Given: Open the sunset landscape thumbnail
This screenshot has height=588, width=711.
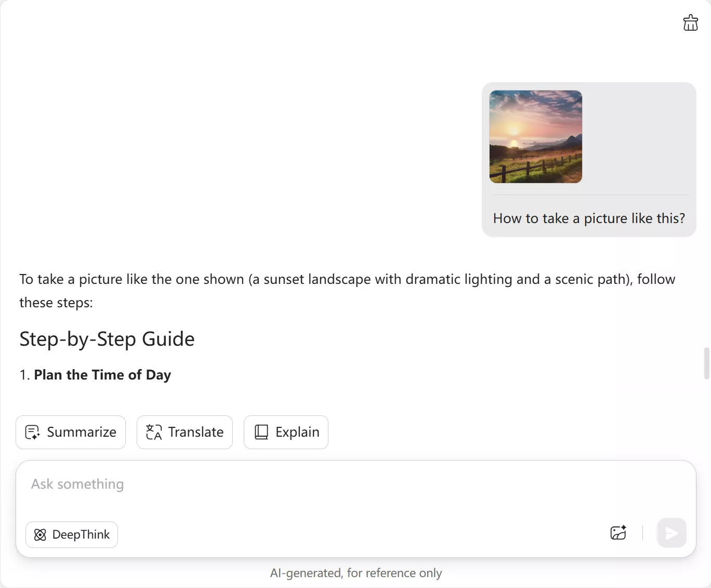Looking at the screenshot, I should [535, 136].
